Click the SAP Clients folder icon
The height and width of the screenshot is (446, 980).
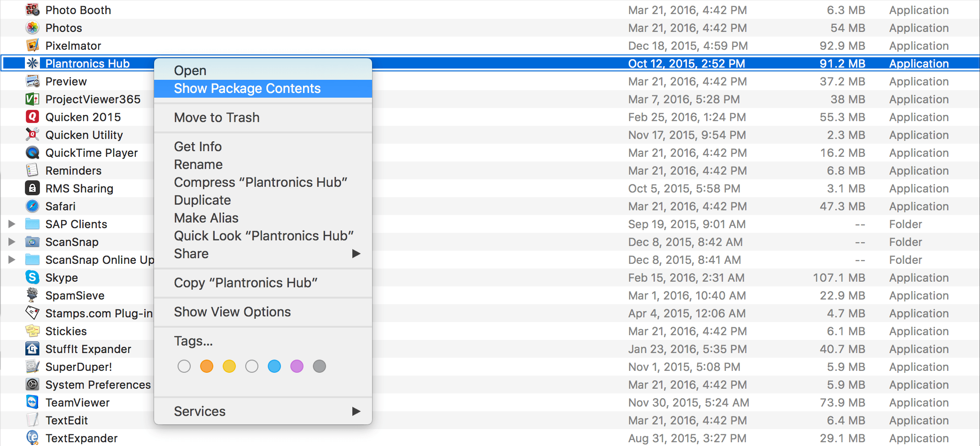(x=32, y=224)
